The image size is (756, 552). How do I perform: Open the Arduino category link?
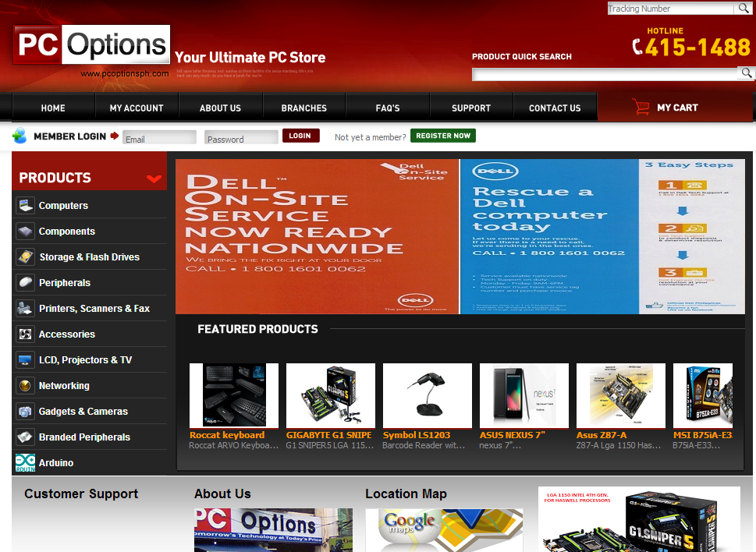coord(56,463)
